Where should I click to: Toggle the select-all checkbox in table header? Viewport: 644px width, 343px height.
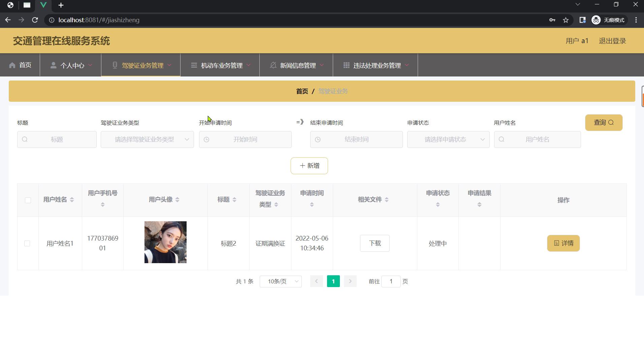(28, 200)
